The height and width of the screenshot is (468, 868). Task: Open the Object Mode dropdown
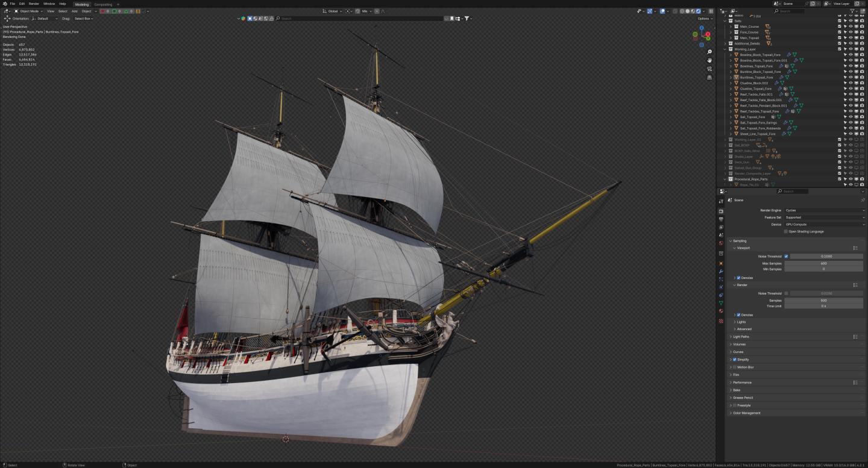[x=29, y=11]
